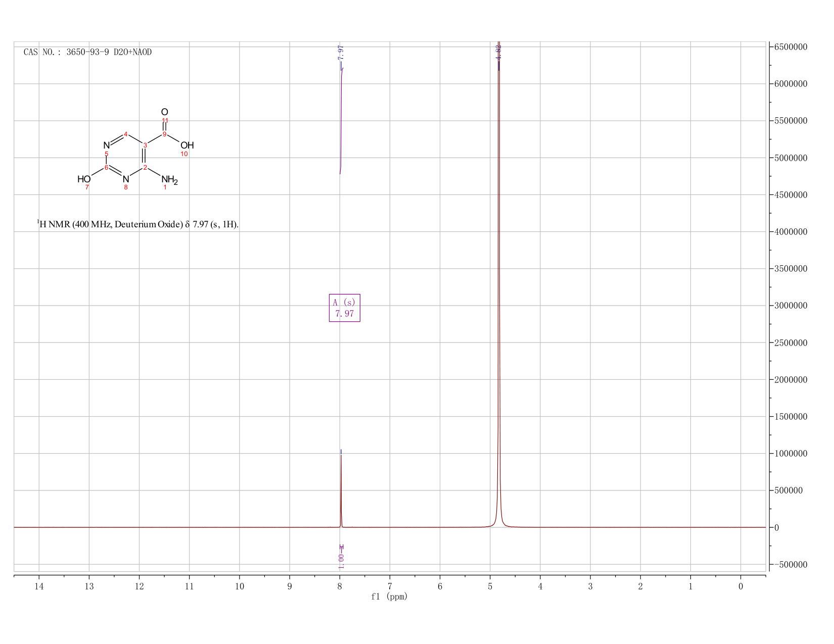Viewport: 834px width, 644px height.
Task: Click the OH group labeled 10
Action: click(x=187, y=145)
